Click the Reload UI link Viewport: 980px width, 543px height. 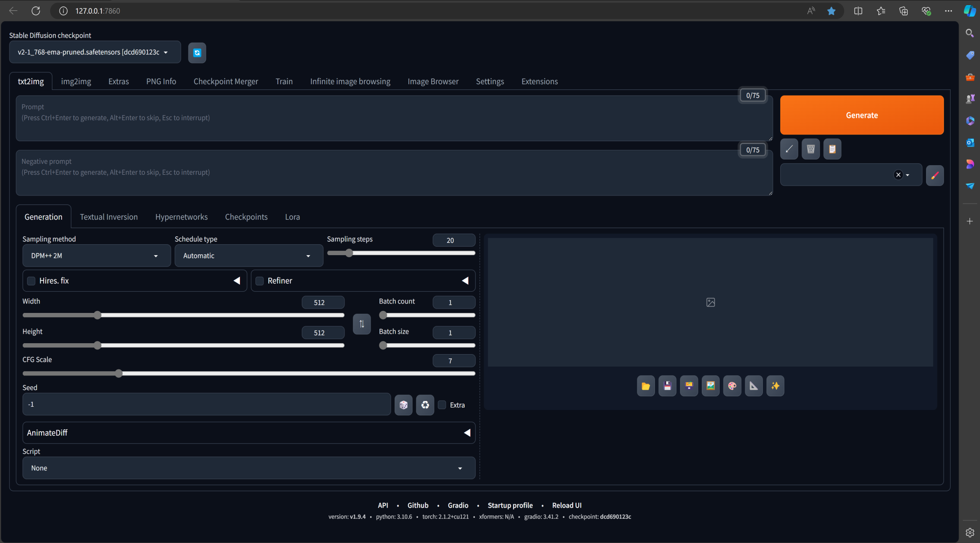coord(567,505)
